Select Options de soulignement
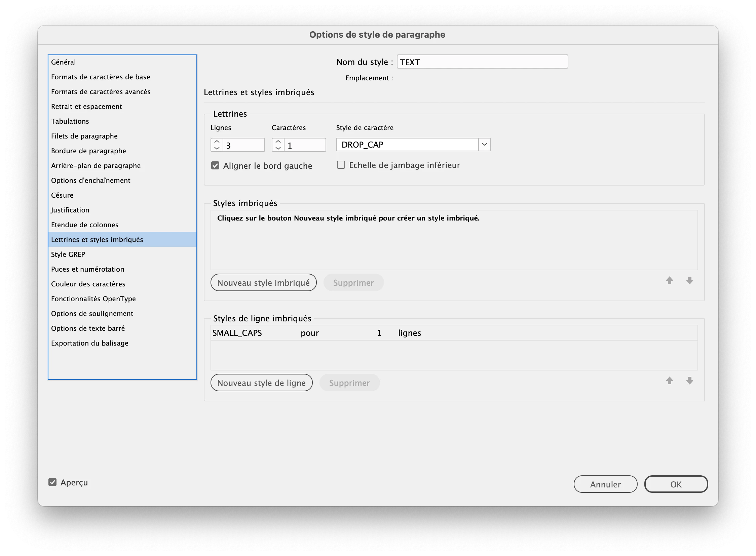 tap(122, 314)
